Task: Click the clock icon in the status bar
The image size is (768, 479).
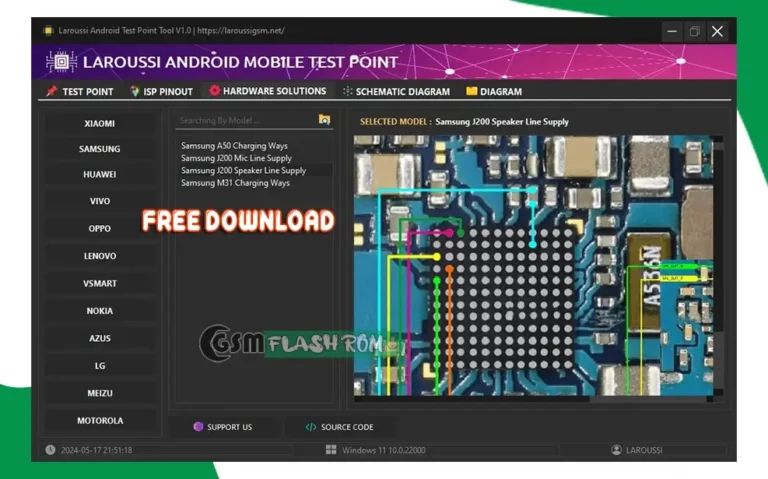Action: click(x=50, y=450)
